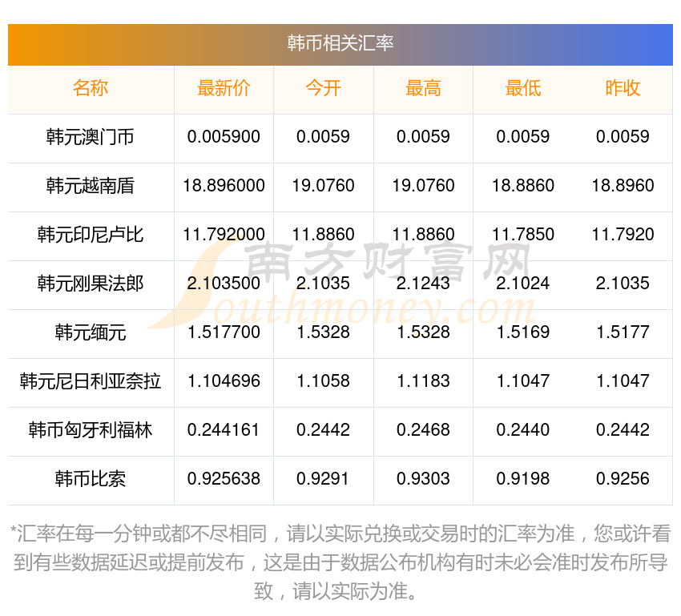Select the 名称 column header
Viewport: 681px width, 616px height.
click(x=91, y=88)
